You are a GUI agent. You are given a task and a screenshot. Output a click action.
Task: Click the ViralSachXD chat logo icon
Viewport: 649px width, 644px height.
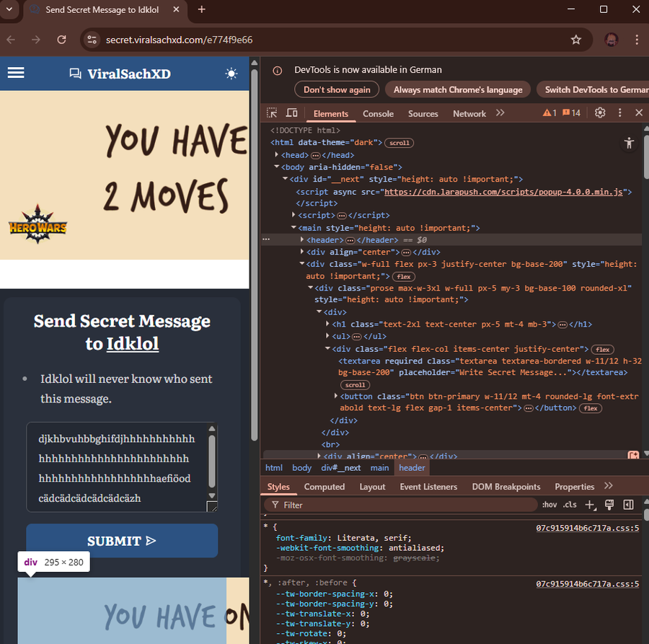pos(75,74)
